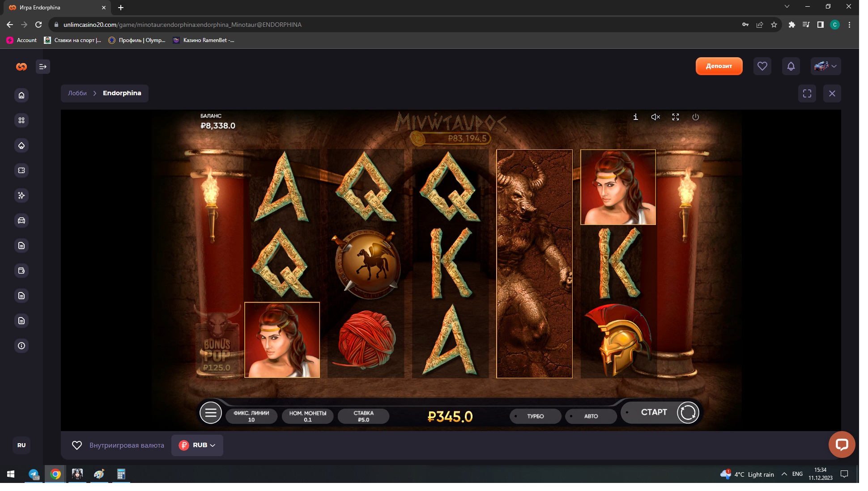The width and height of the screenshot is (868, 491).
Task: Click the game power exit icon
Action: tap(695, 117)
